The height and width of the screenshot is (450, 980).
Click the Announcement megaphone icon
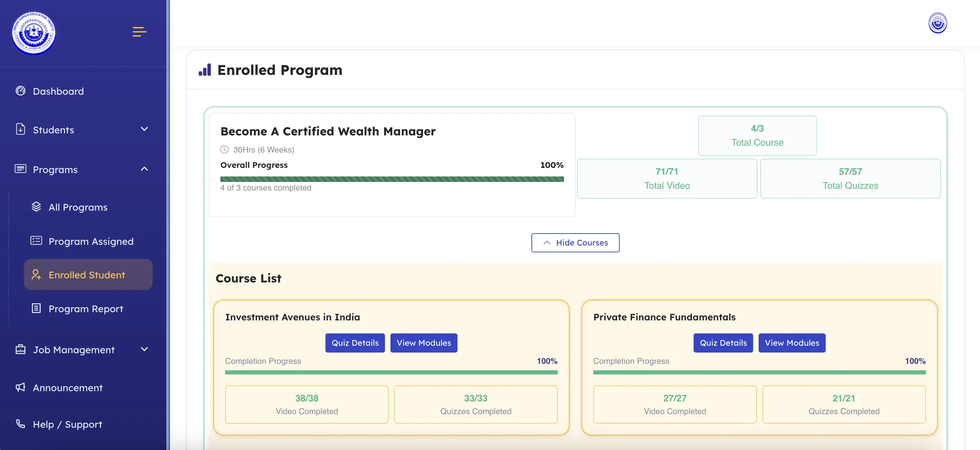pos(21,387)
